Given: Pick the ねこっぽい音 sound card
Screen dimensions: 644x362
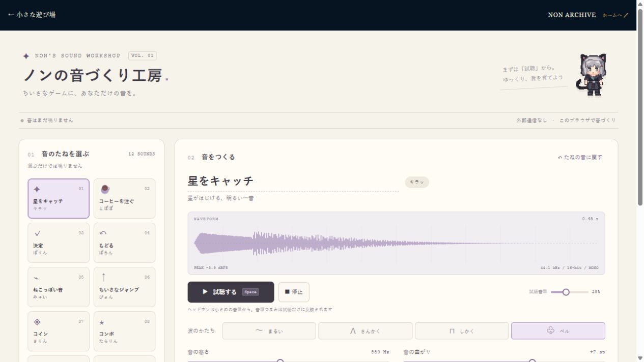Looking at the screenshot, I should 59,287.
